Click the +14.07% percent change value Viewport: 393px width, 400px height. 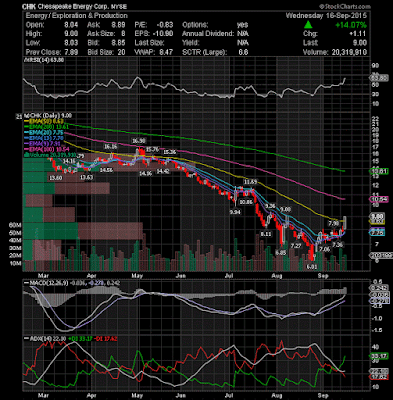pos(351,25)
